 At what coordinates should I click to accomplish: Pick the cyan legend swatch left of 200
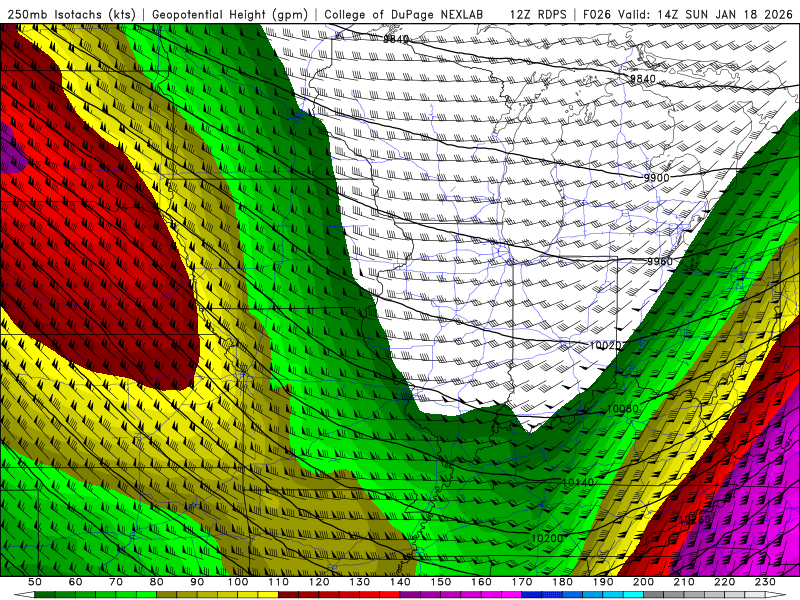tap(633, 595)
